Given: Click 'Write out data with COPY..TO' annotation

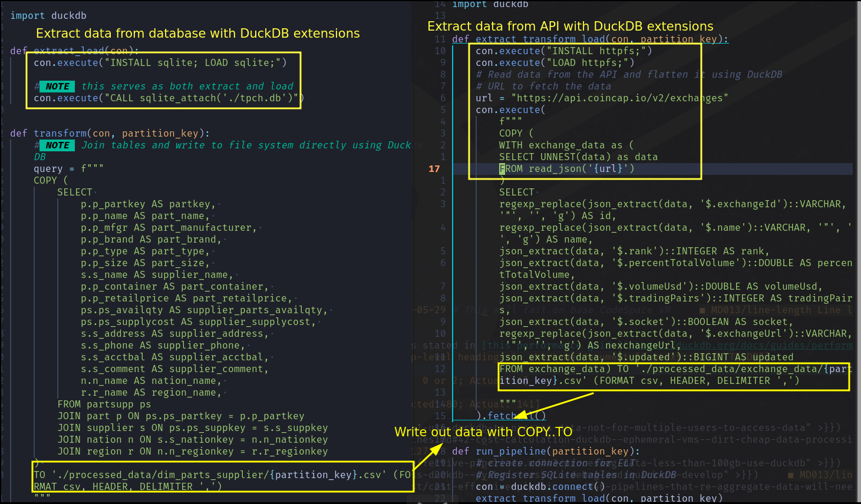Looking at the screenshot, I should (x=483, y=432).
